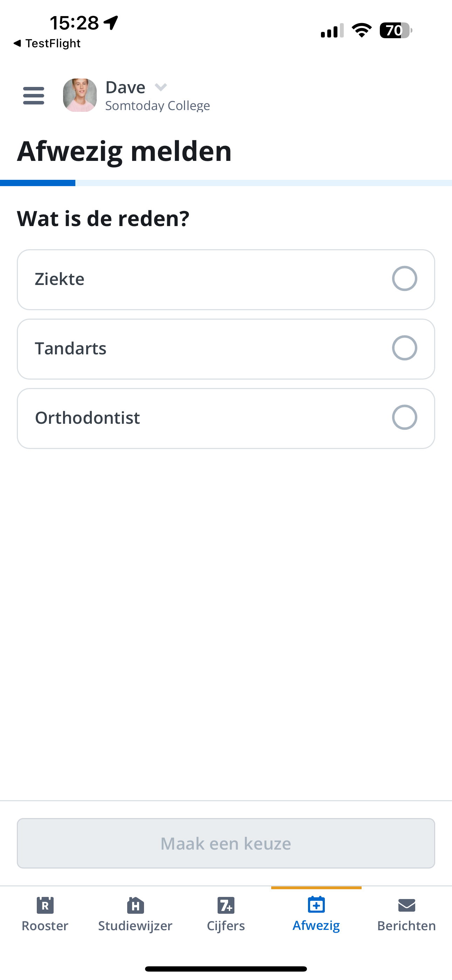The width and height of the screenshot is (452, 980).
Task: Switch to the Cijfers tab label
Action: point(226,926)
